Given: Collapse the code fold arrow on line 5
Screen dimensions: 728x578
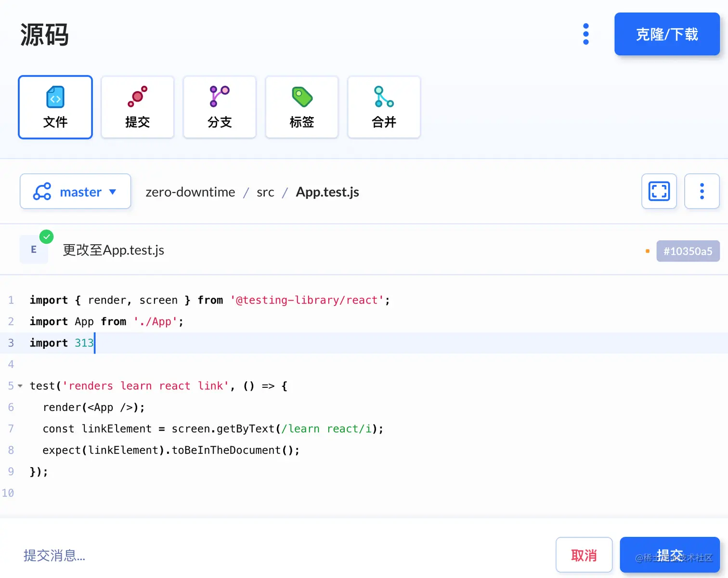Looking at the screenshot, I should click(x=20, y=386).
